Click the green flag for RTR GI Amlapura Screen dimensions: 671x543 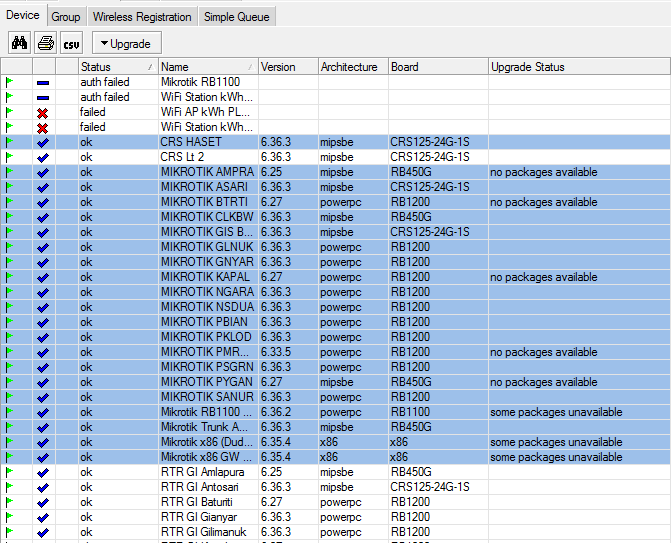coord(9,472)
